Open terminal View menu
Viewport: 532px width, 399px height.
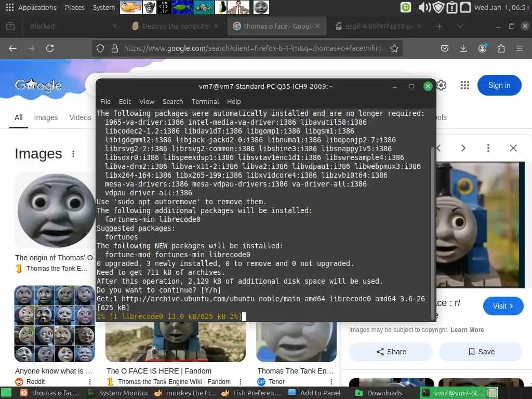pos(147,101)
